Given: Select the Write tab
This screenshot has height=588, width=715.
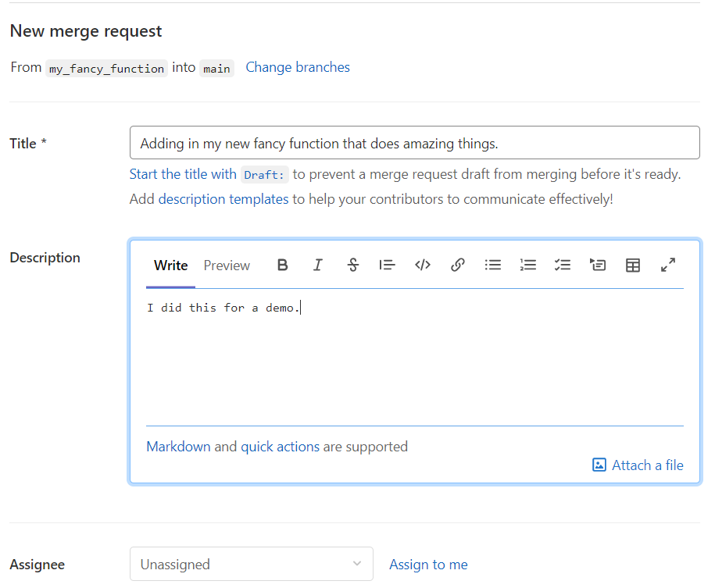Looking at the screenshot, I should (x=170, y=265).
